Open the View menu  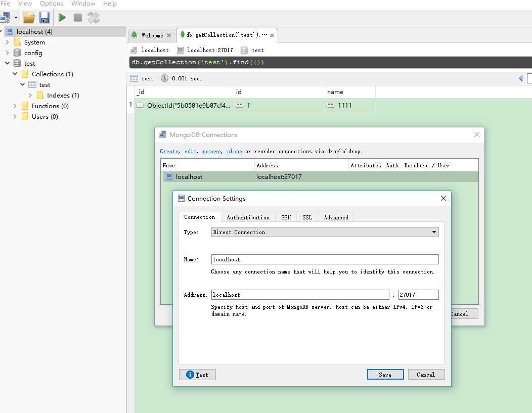25,4
